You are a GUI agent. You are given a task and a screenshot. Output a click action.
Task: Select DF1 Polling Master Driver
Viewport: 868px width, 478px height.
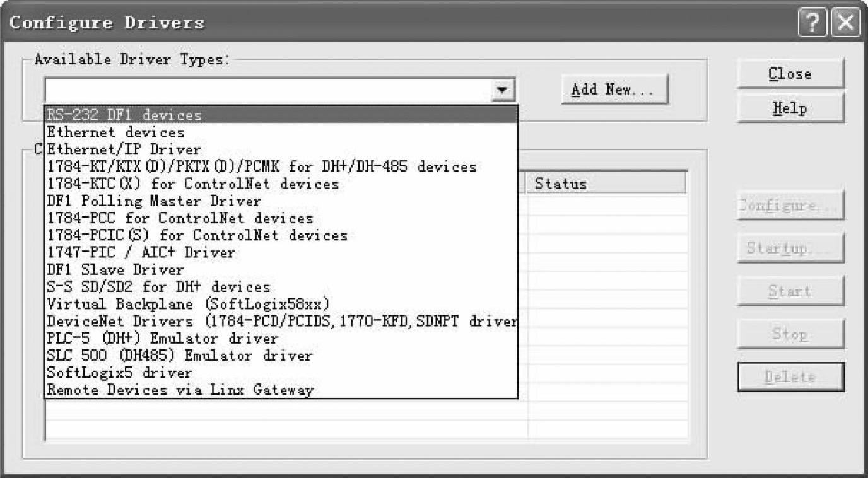[x=281, y=201]
